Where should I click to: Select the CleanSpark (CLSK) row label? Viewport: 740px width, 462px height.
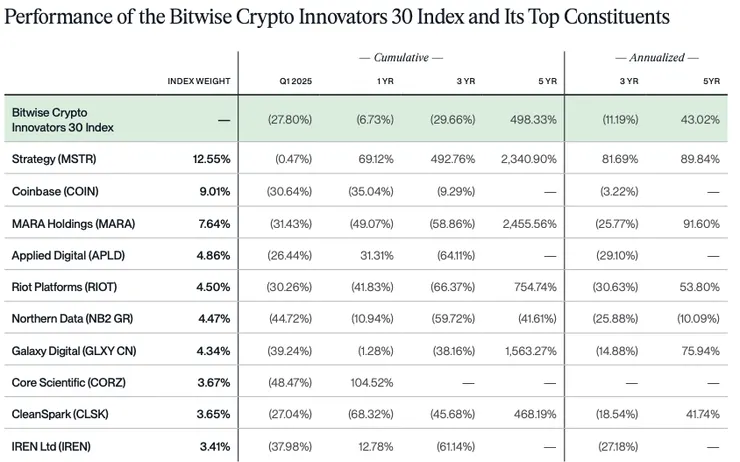[58, 415]
